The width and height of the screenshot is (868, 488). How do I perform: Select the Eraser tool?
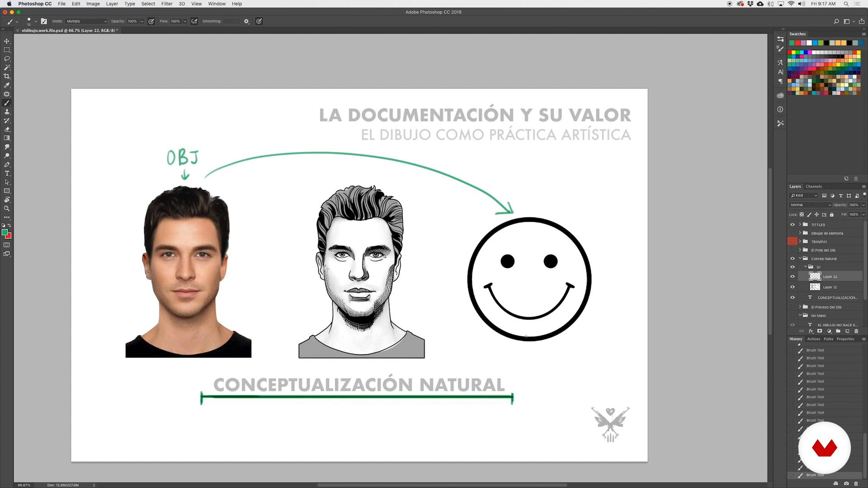point(7,129)
